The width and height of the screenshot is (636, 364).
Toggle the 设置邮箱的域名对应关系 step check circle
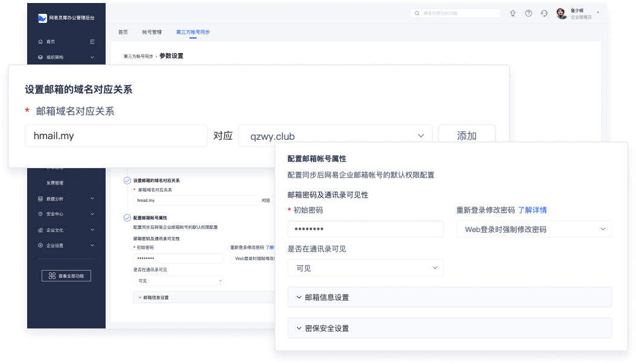127,180
